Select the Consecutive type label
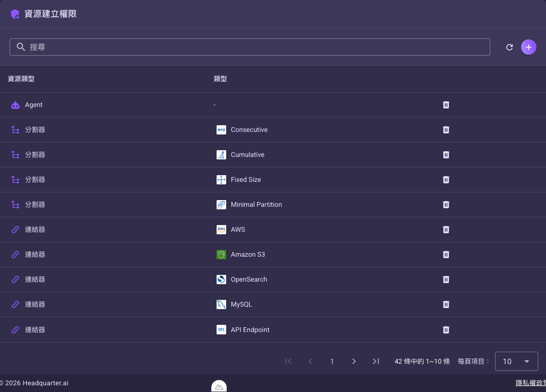This screenshot has width=546, height=392. coord(249,130)
